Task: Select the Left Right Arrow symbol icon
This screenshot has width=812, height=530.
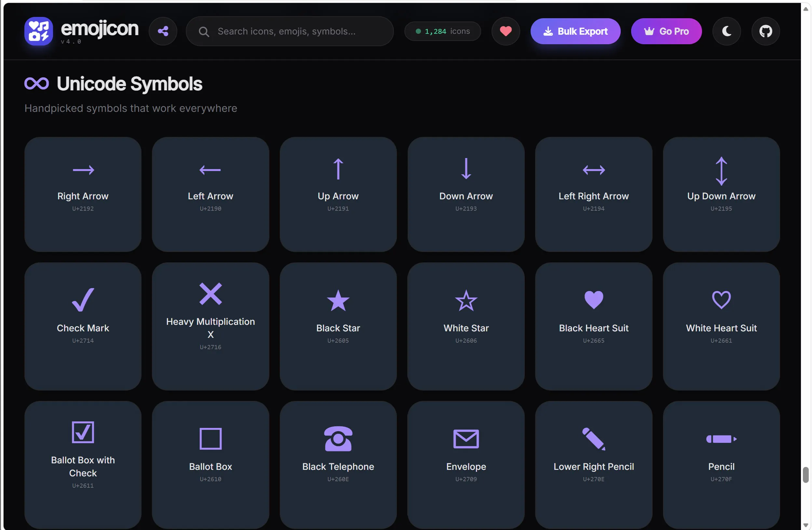Action: pos(594,169)
